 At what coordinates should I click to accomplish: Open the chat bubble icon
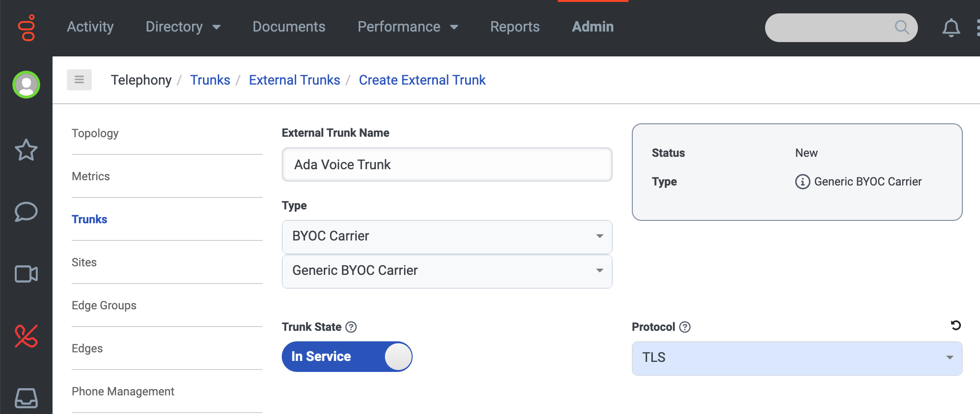[x=26, y=212]
